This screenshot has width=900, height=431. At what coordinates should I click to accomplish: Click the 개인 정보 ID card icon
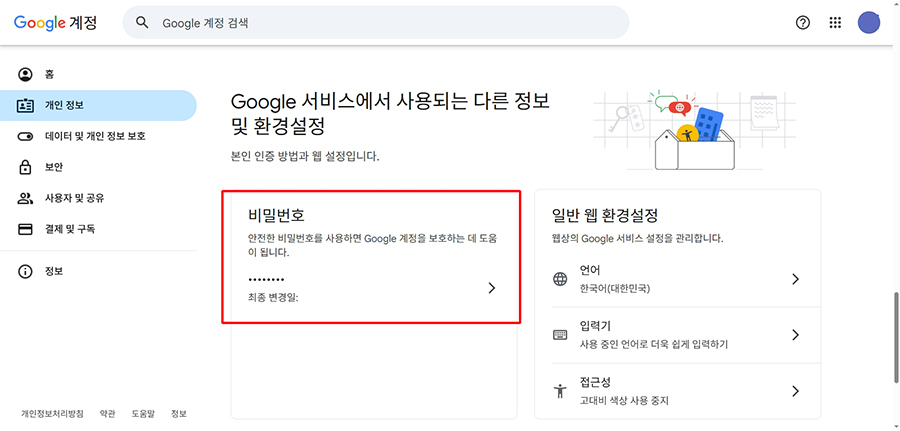coord(25,106)
